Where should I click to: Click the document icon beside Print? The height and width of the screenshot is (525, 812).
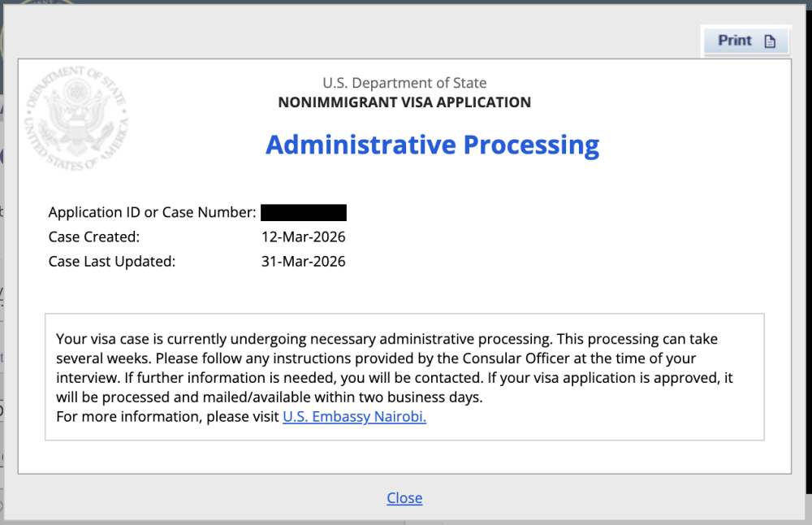(x=770, y=41)
